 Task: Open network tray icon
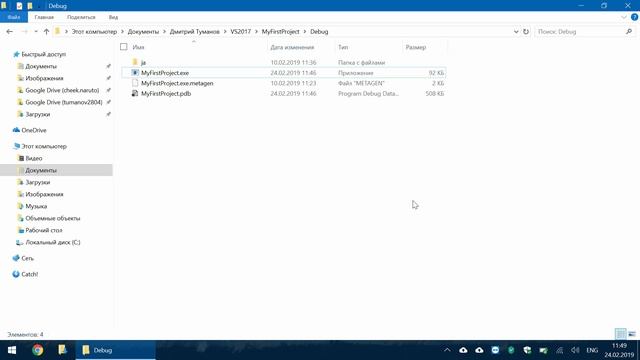coord(559,350)
